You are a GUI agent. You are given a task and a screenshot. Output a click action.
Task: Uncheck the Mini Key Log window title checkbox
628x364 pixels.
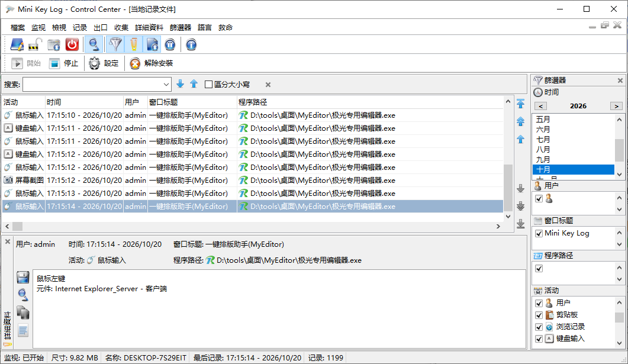(x=539, y=233)
